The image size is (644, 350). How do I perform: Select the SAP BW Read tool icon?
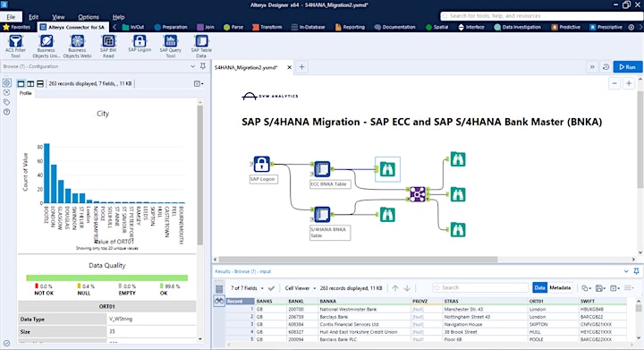pyautogui.click(x=108, y=41)
